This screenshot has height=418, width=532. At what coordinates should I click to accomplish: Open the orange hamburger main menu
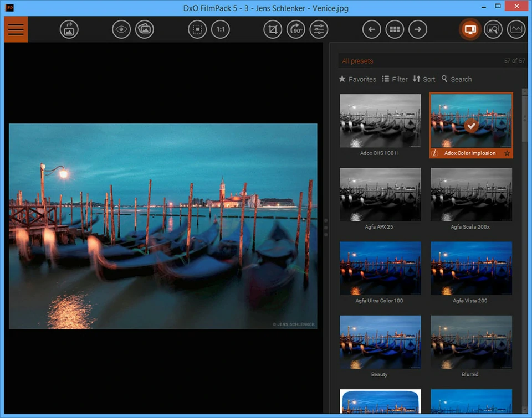(16, 29)
